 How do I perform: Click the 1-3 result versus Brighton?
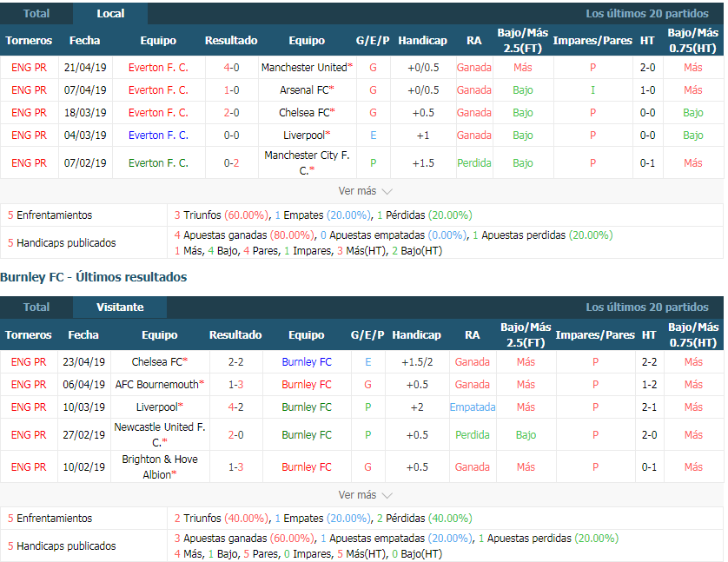(235, 466)
